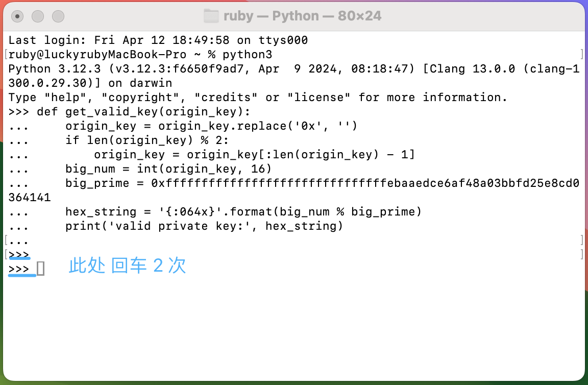Screen dimensions: 588x385
Task: Click the 'Last login' line text
Action: point(158,40)
